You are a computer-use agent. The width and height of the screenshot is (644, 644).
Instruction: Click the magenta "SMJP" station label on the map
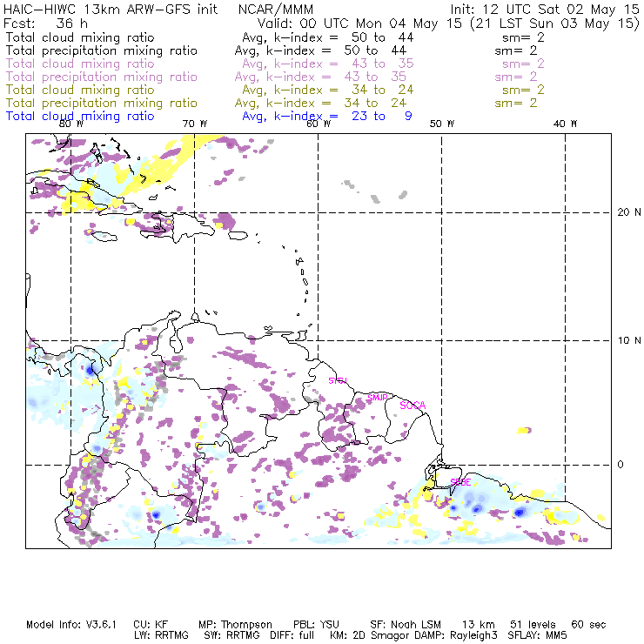coord(378,398)
